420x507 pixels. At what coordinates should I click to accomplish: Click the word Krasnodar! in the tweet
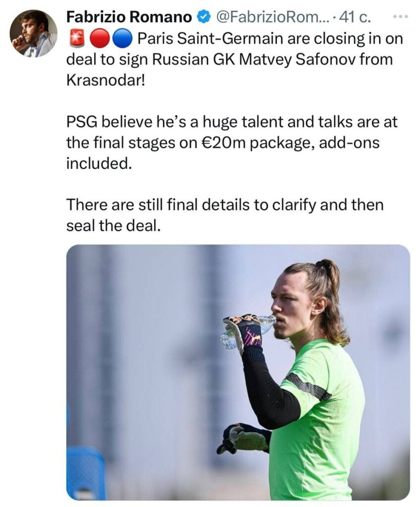[105, 81]
